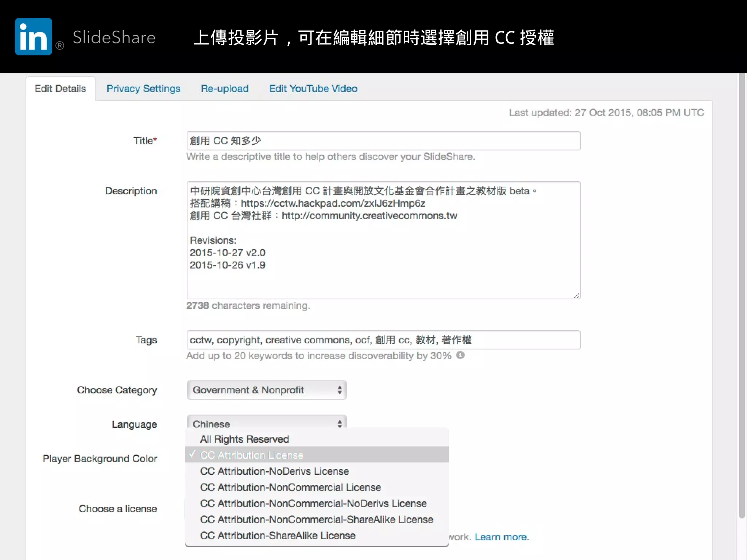The image size is (747, 560).
Task: Click inside the Description text area
Action: pyautogui.click(x=383, y=240)
